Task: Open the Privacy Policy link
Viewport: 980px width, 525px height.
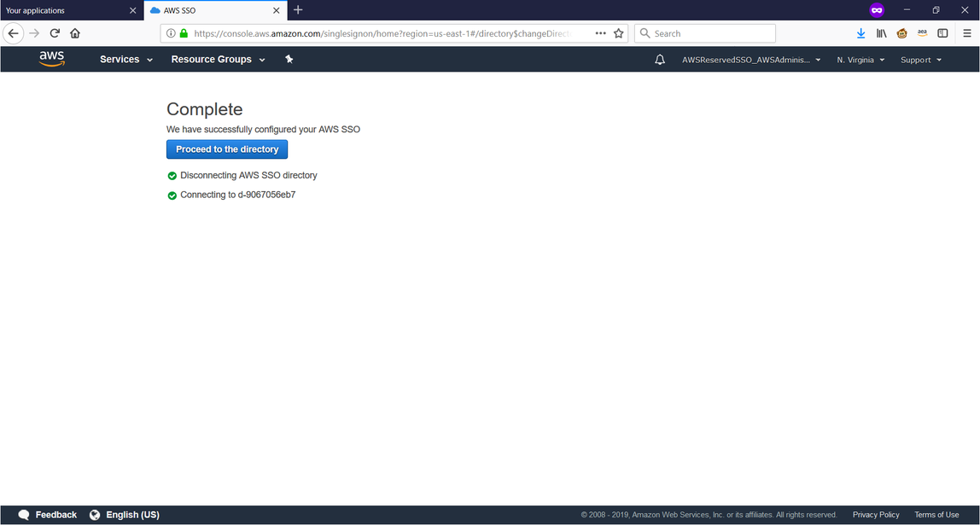Action: [x=876, y=515]
